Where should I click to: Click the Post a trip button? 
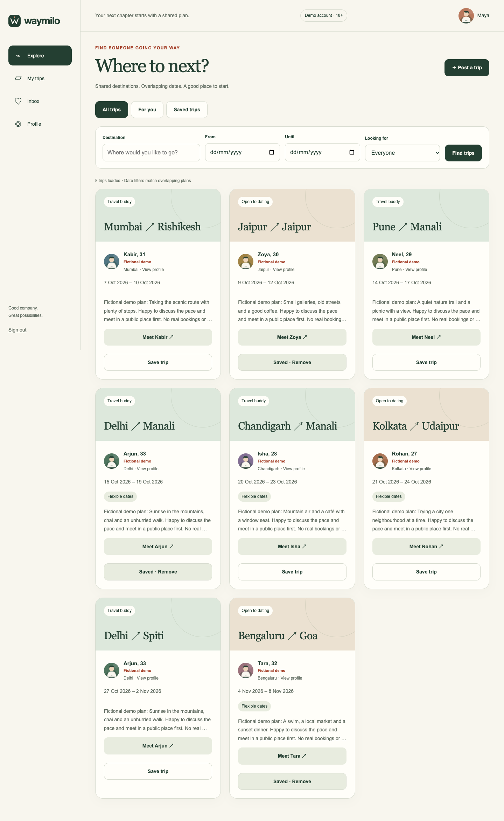point(467,68)
